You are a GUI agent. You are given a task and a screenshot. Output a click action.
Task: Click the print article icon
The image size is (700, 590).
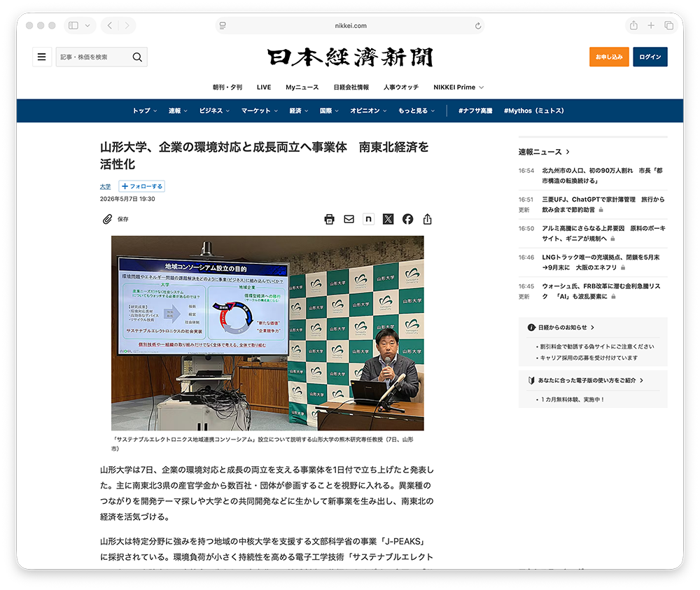click(329, 219)
